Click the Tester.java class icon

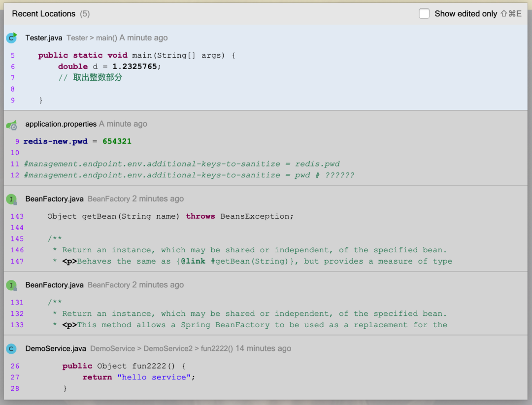(x=11, y=37)
